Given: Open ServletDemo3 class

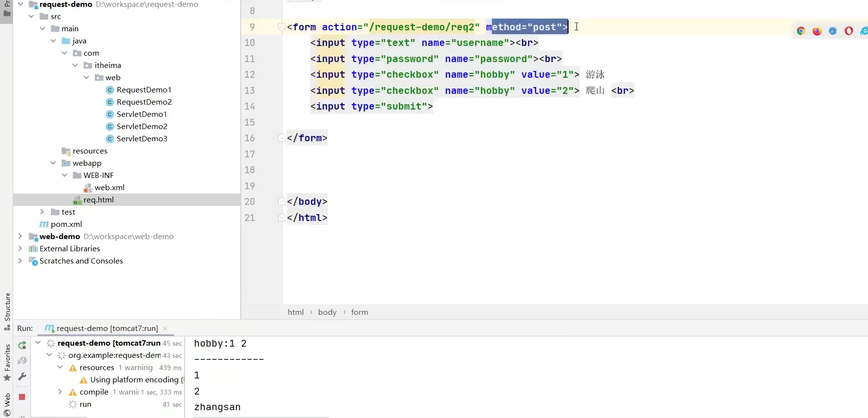Looking at the screenshot, I should [x=142, y=138].
